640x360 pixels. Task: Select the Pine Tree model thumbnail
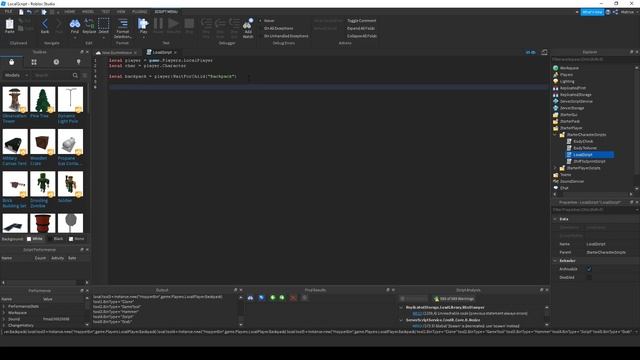point(43,99)
